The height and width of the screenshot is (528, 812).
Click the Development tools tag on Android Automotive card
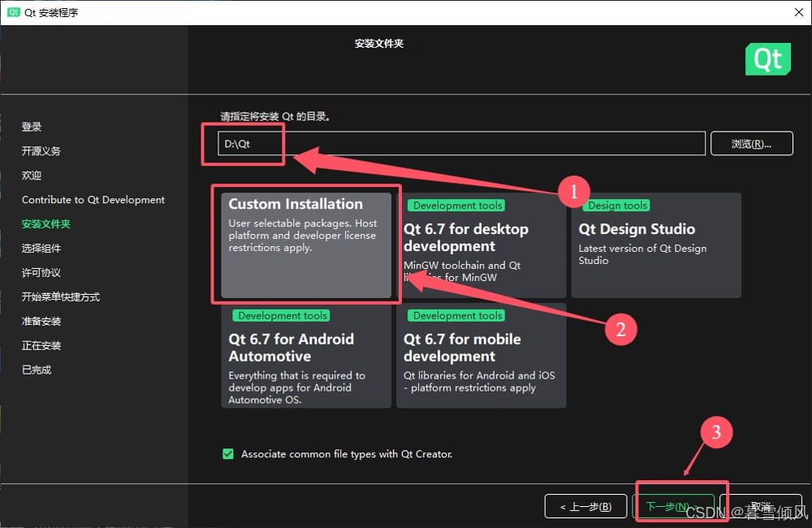pyautogui.click(x=281, y=315)
